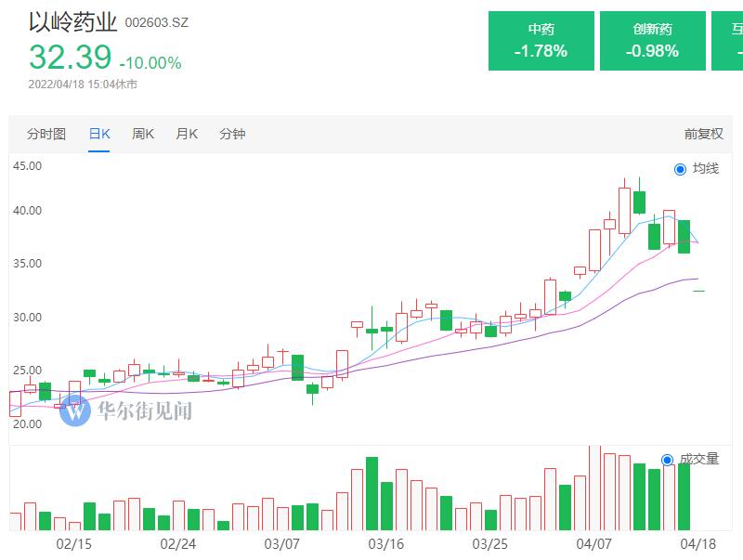
Task: Click the 04/07 date axis label
Action: tap(593, 544)
